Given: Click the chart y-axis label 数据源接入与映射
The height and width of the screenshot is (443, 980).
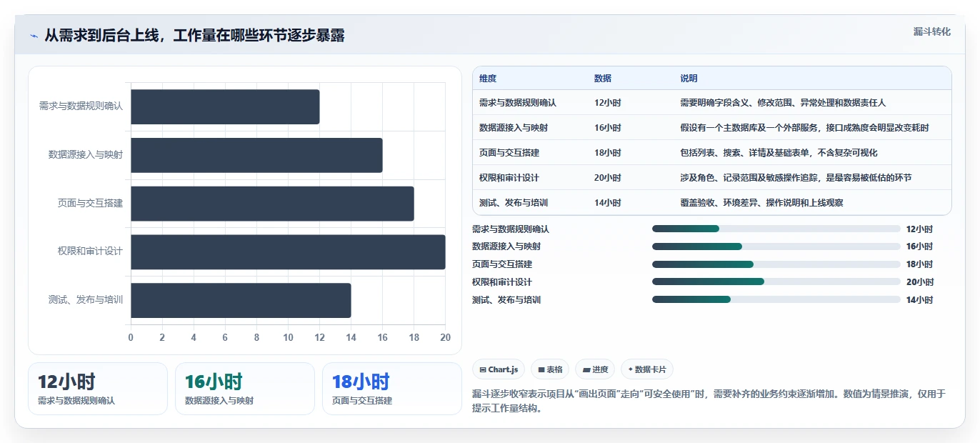Looking at the screenshot, I should pyautogui.click(x=86, y=154).
